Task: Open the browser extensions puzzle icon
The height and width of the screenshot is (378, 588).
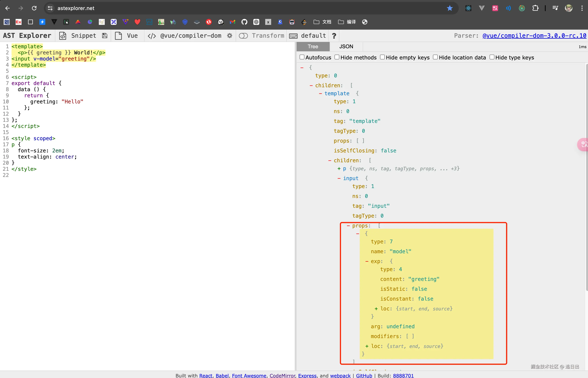Action: coord(535,8)
